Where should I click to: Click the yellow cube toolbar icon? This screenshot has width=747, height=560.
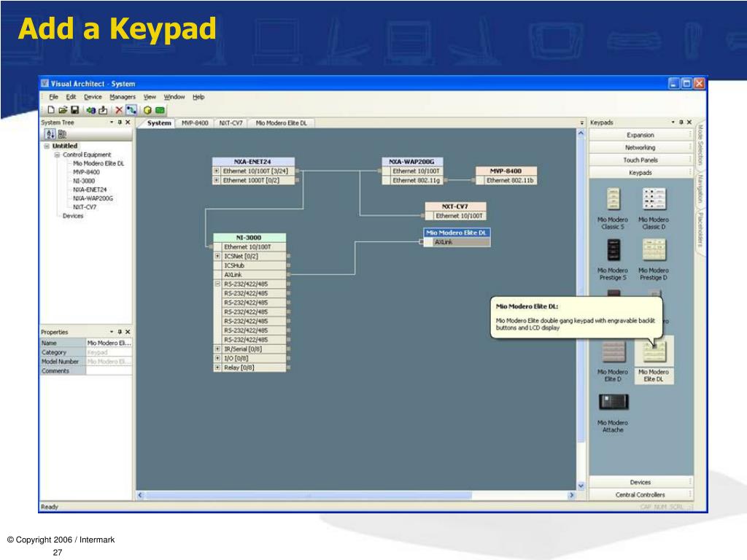(x=147, y=110)
